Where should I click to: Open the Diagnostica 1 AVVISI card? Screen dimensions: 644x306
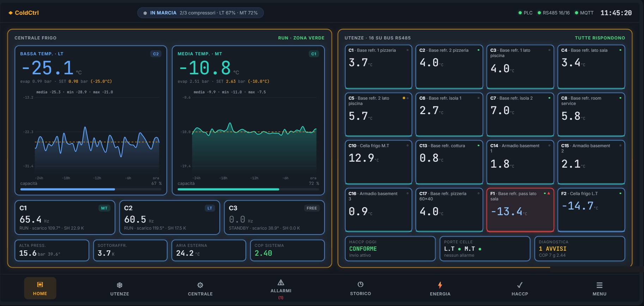pos(580,249)
